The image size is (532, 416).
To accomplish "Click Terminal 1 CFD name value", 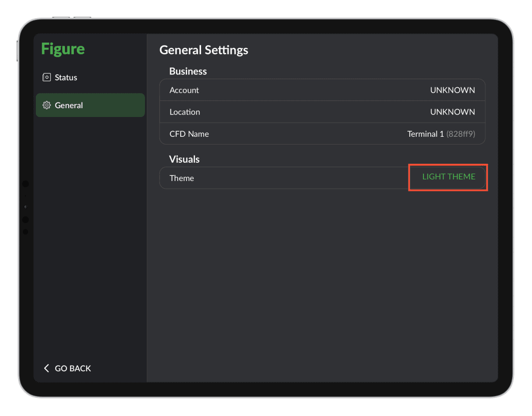I will (x=425, y=134).
